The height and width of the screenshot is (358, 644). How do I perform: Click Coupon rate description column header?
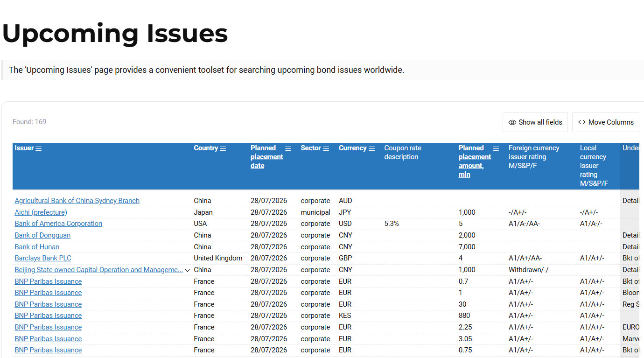pos(403,152)
